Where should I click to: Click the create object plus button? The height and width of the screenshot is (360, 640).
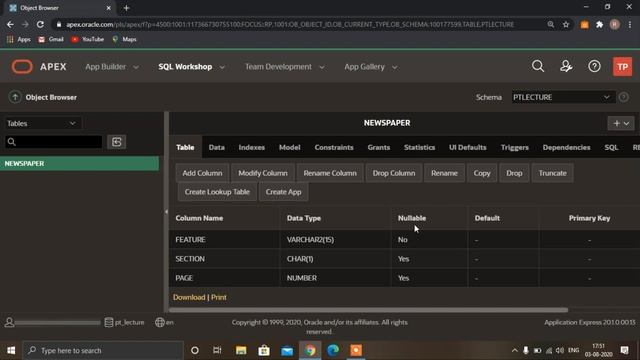[621, 123]
